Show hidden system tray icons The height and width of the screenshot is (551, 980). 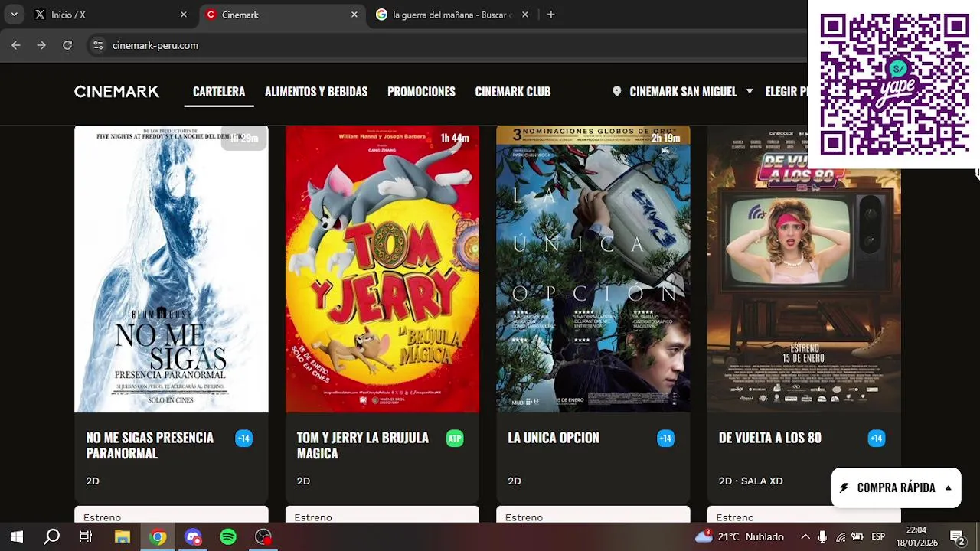pyautogui.click(x=805, y=536)
